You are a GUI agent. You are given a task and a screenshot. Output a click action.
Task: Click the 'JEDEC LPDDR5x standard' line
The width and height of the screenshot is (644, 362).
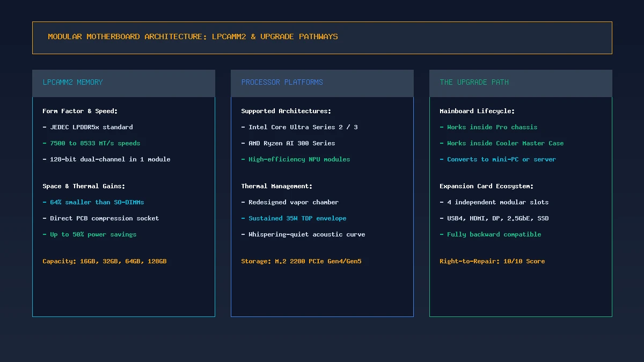87,127
